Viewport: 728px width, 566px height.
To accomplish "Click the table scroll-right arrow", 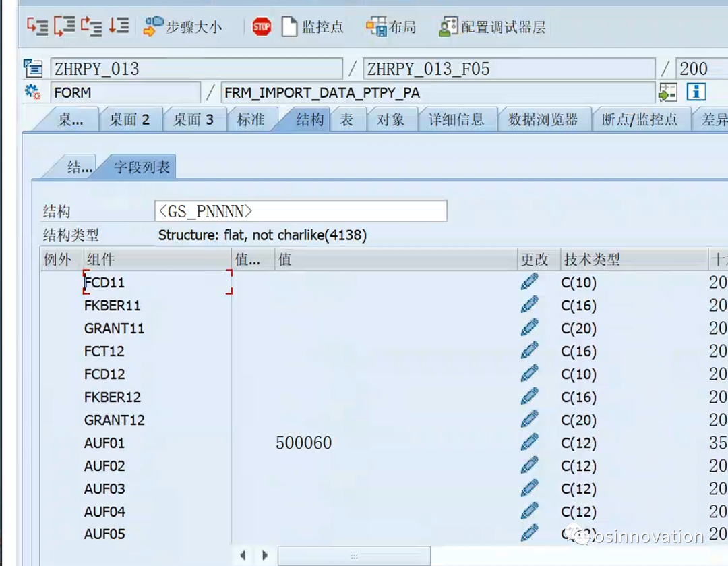I will (x=265, y=555).
